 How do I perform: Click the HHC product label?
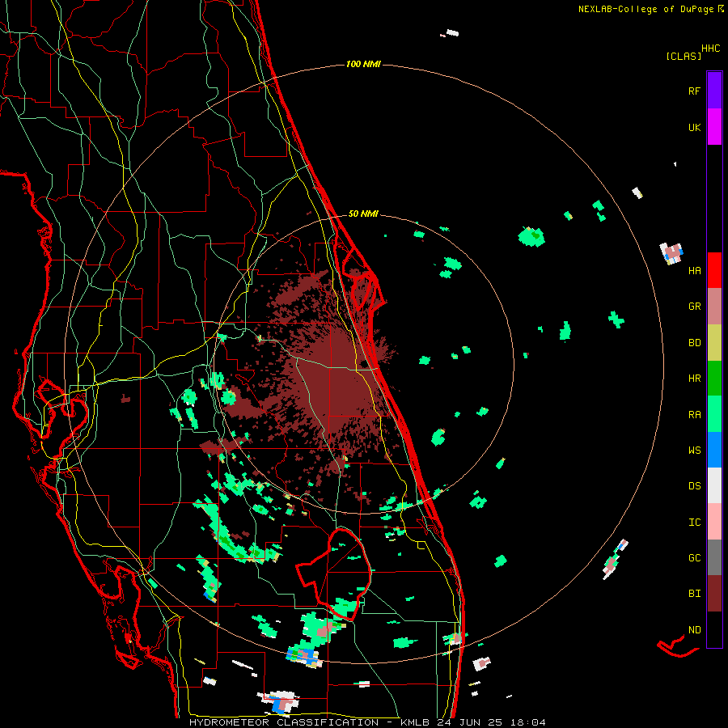(710, 49)
